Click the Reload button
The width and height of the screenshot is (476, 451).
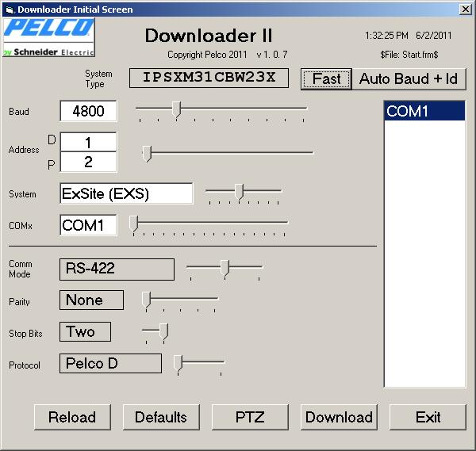click(x=72, y=417)
